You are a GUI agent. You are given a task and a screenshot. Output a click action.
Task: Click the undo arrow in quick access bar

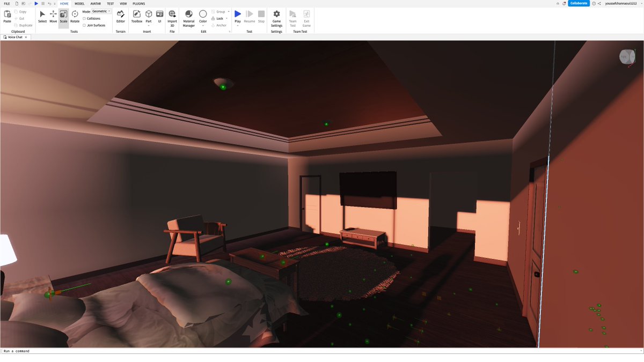click(x=49, y=3)
